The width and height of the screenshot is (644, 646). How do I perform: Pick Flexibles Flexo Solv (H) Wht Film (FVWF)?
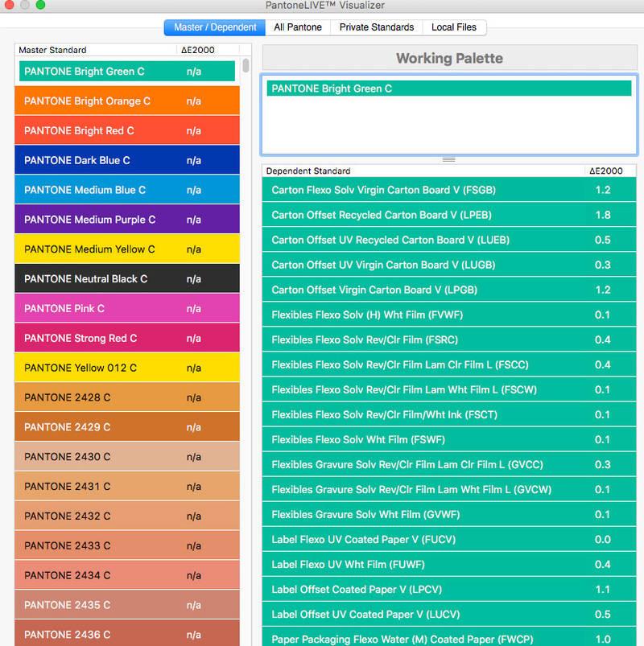coord(449,315)
